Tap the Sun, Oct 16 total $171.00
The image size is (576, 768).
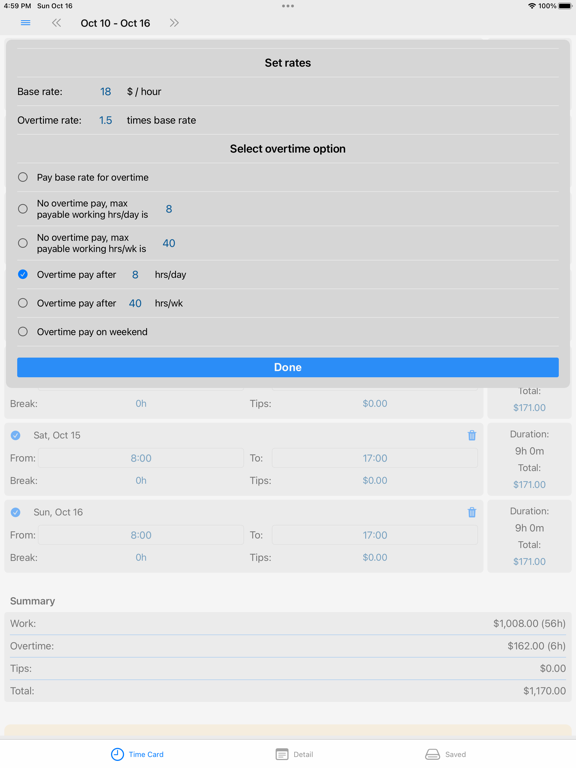529,561
